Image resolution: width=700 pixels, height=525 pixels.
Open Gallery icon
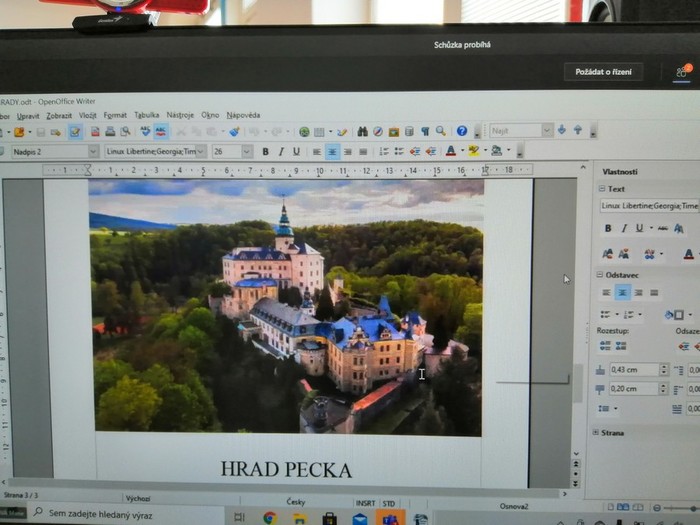tap(393, 131)
